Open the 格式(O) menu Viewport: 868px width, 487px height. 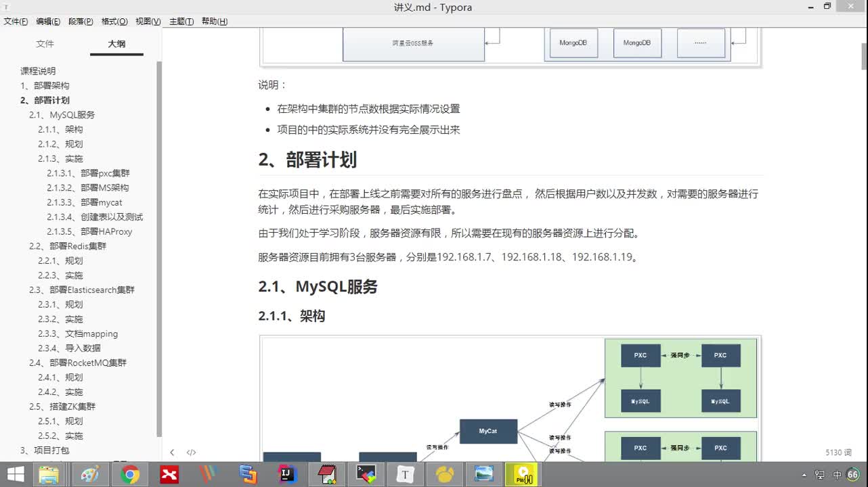pyautogui.click(x=114, y=22)
